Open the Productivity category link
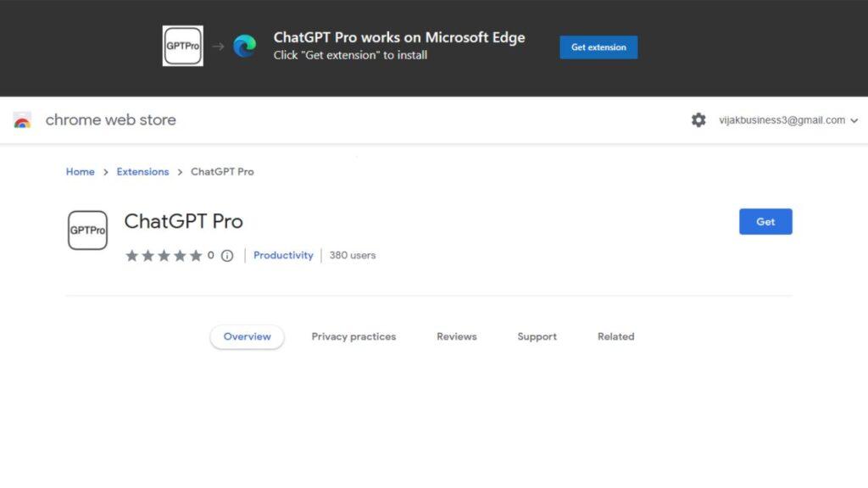868x488 pixels. point(283,255)
